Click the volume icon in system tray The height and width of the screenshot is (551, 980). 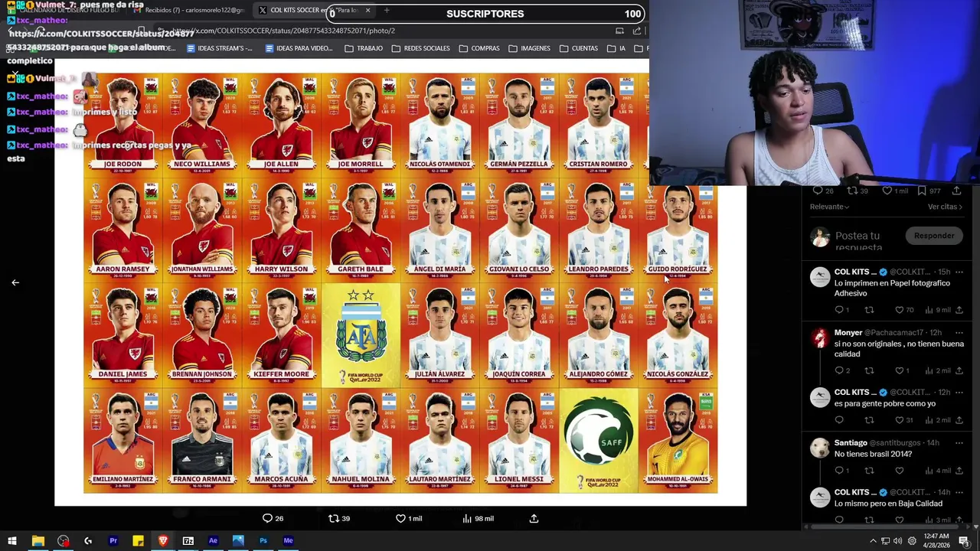(x=899, y=541)
